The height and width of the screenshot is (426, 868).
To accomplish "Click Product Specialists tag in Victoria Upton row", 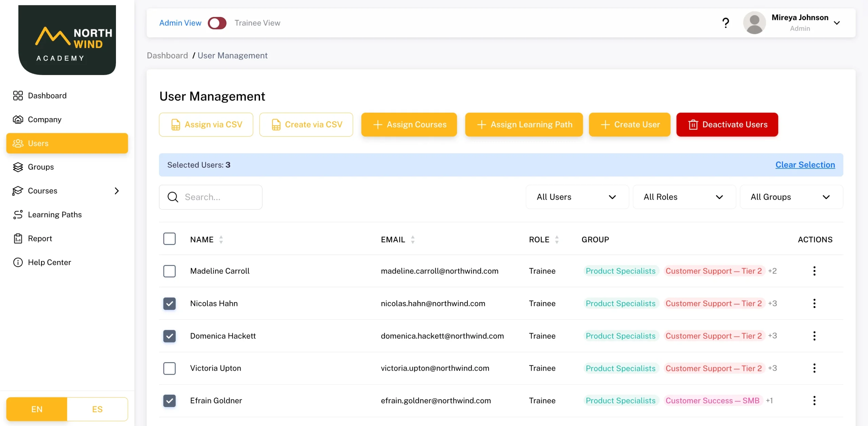I will 620,368.
